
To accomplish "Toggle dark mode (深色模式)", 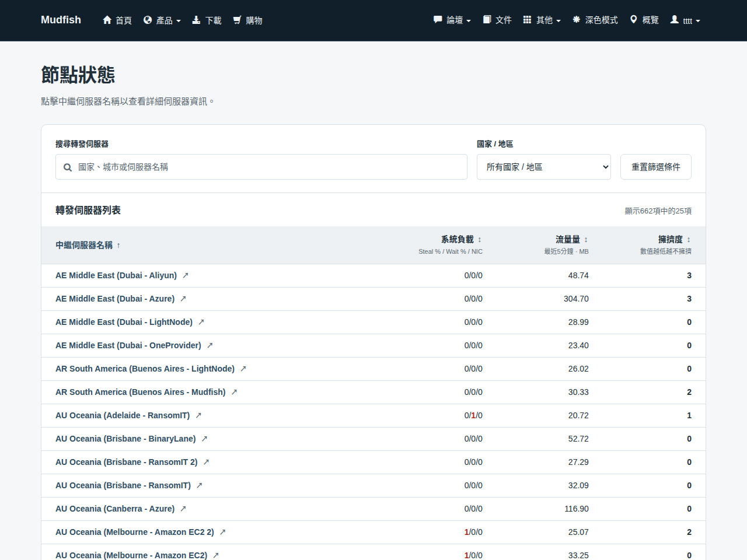I will [595, 20].
